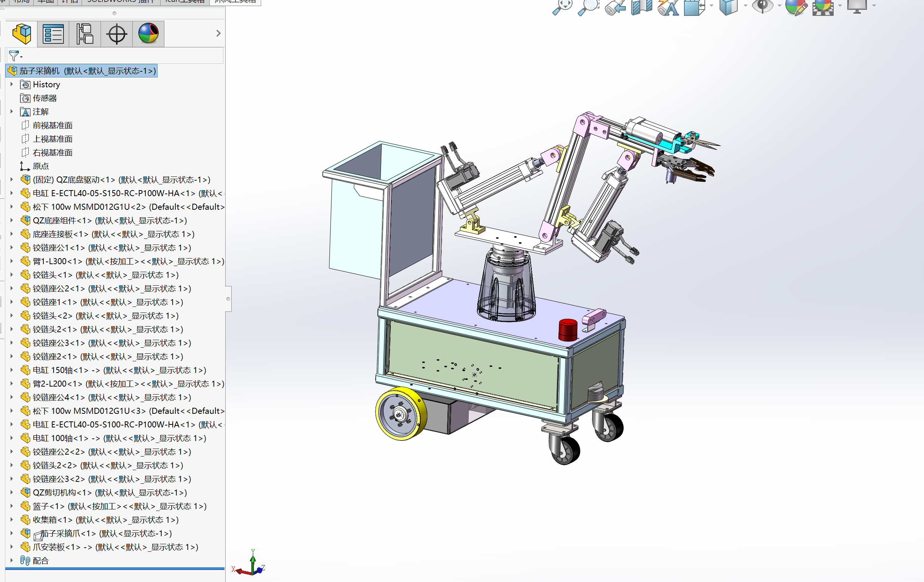Screen dimensions: 924x582
Task: Click the Zoom to Fit icon
Action: click(x=562, y=7)
